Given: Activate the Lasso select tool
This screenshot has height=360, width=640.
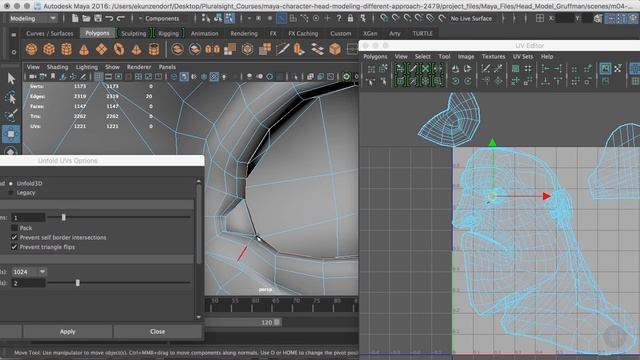Looking at the screenshot, I should [11, 98].
